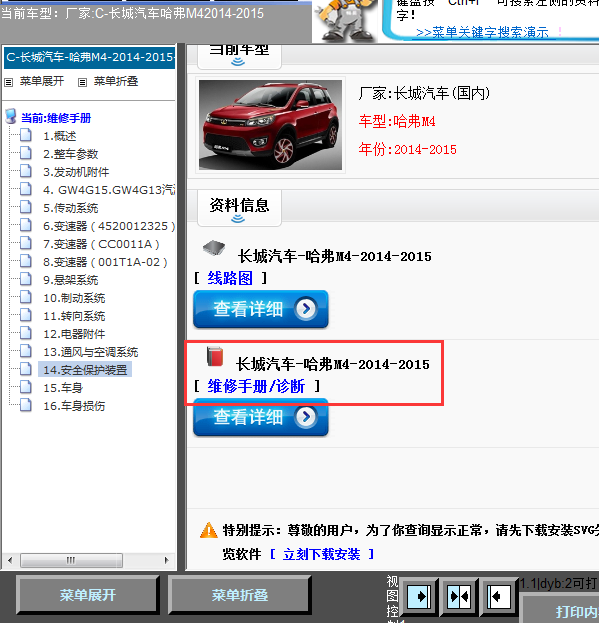Click the bottom 菜单展开 button
This screenshot has height=623, width=599.
pos(88,595)
